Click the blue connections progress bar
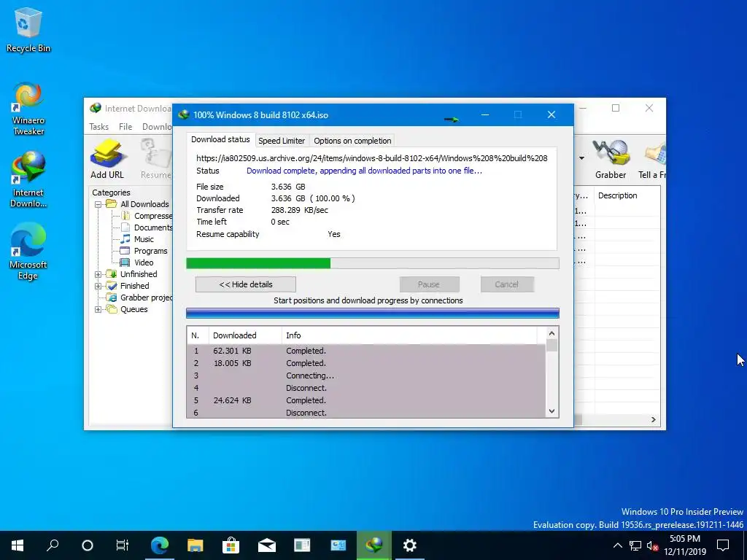Image resolution: width=747 pixels, height=560 pixels. coord(373,313)
